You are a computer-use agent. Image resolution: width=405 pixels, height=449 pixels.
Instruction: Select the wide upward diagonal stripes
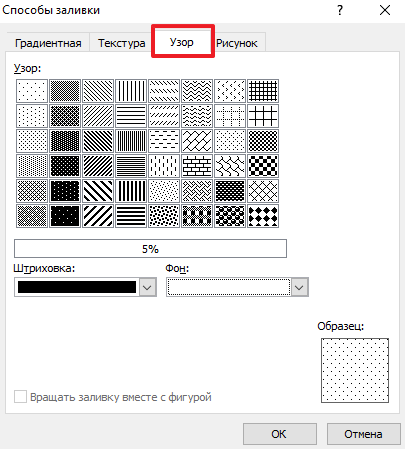(x=98, y=216)
